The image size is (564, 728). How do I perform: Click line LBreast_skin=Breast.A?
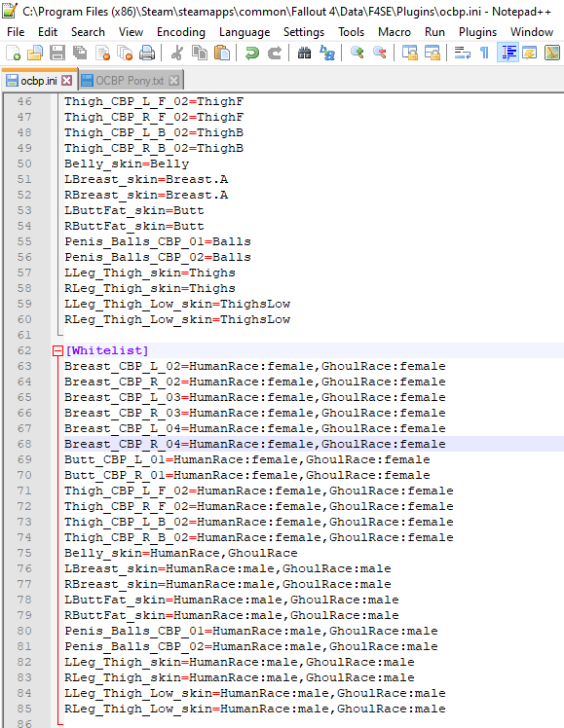[x=146, y=179]
